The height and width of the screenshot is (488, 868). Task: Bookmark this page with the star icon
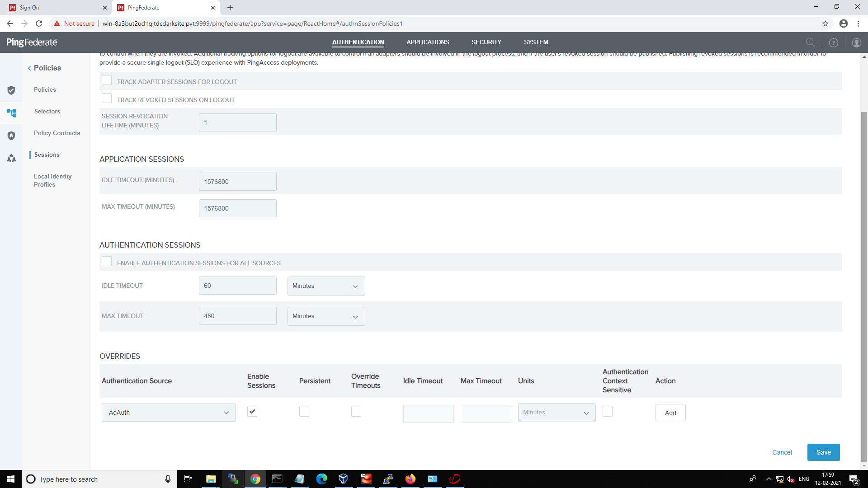[x=826, y=23]
